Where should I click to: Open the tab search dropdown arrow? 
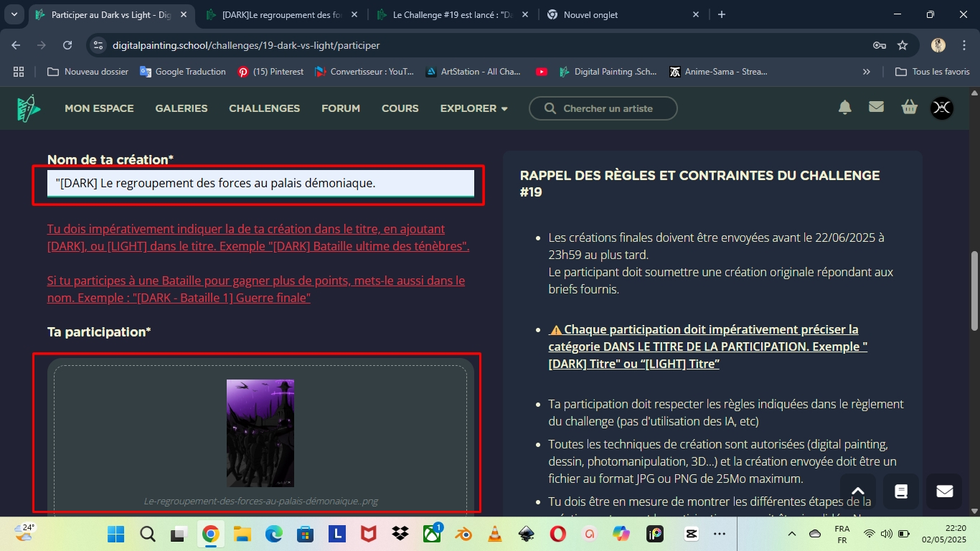click(x=14, y=14)
